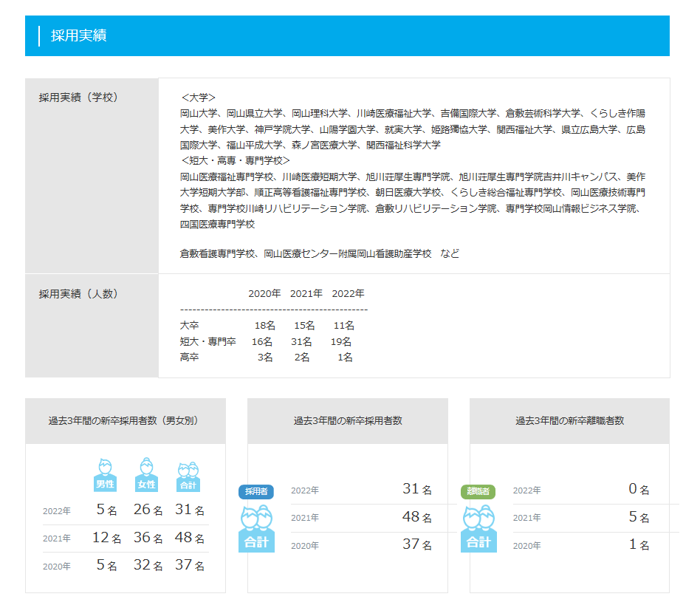
Task: Click the 合計 icon beside the 女性 icon
Action: coord(188,477)
